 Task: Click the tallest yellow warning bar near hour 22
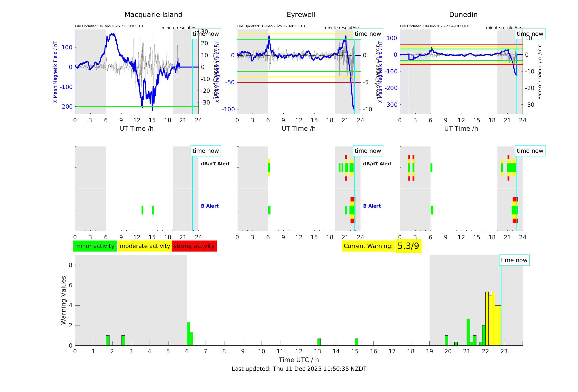487,318
